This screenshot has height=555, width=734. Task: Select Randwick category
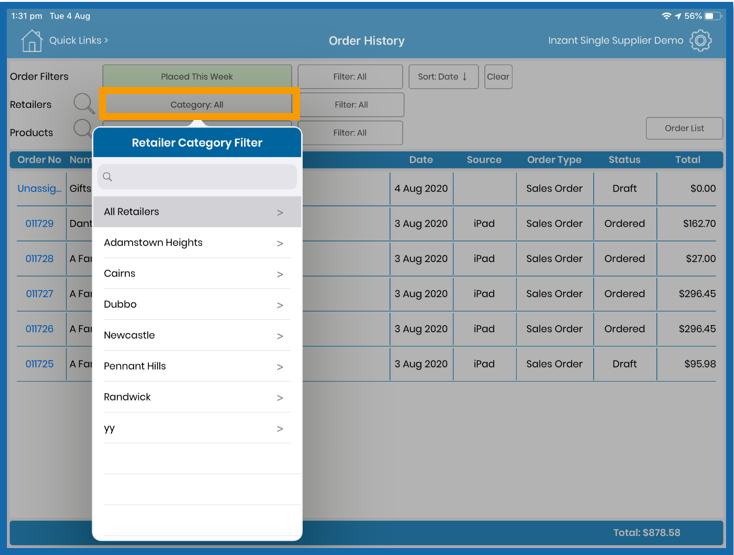point(197,397)
